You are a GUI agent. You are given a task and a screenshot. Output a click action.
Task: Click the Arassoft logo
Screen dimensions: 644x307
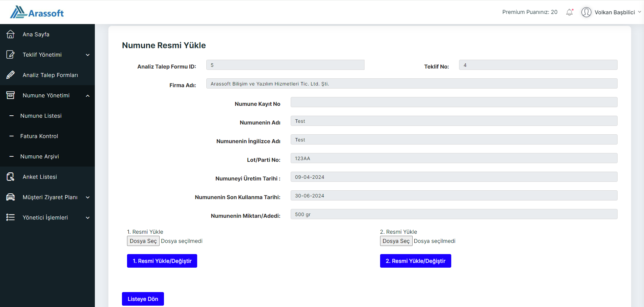(37, 12)
